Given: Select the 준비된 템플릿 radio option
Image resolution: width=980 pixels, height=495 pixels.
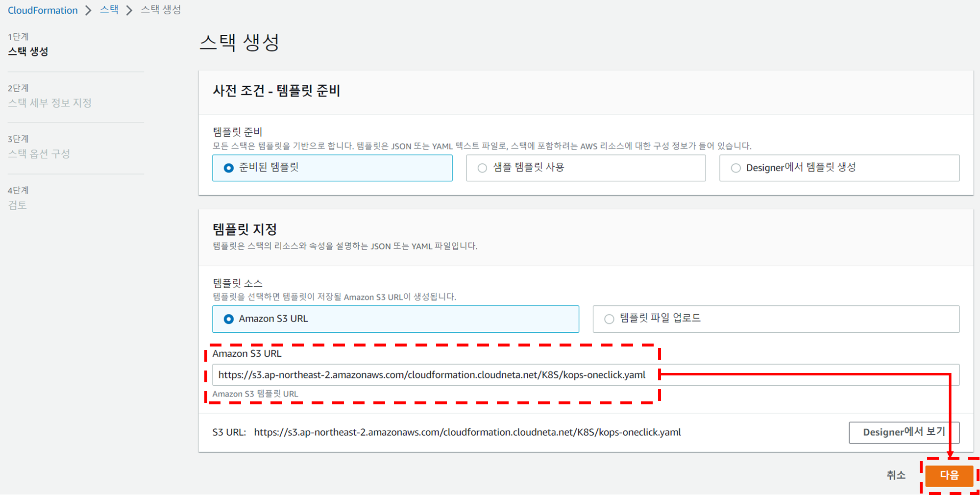Looking at the screenshot, I should coord(229,168).
